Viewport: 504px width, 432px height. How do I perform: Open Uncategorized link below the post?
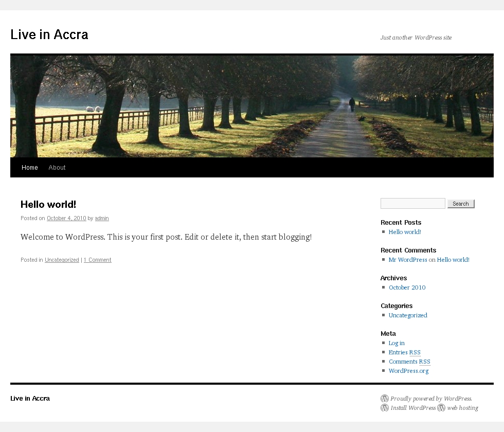tap(62, 260)
